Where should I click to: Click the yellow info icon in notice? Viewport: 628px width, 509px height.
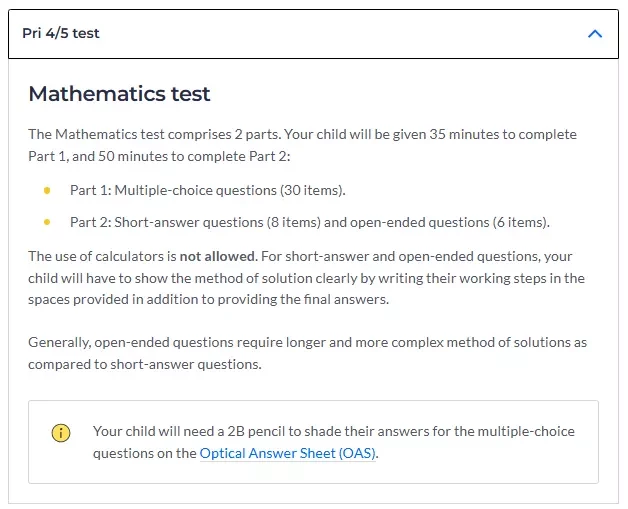point(61,433)
